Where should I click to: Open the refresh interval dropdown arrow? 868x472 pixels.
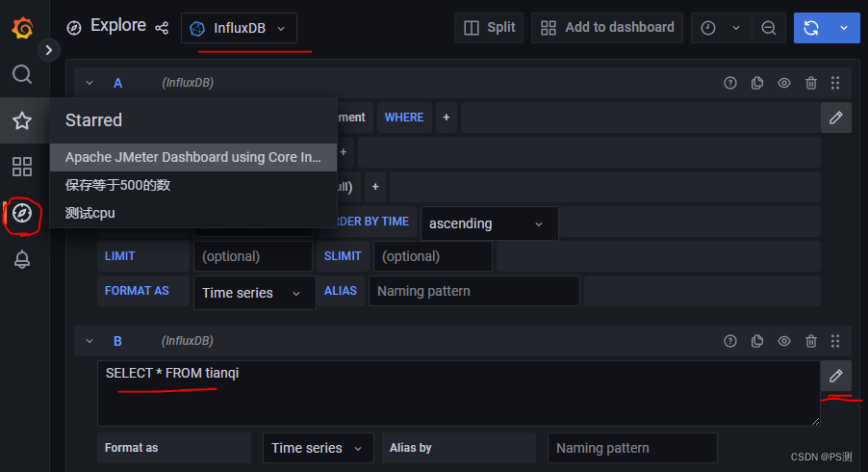(844, 28)
